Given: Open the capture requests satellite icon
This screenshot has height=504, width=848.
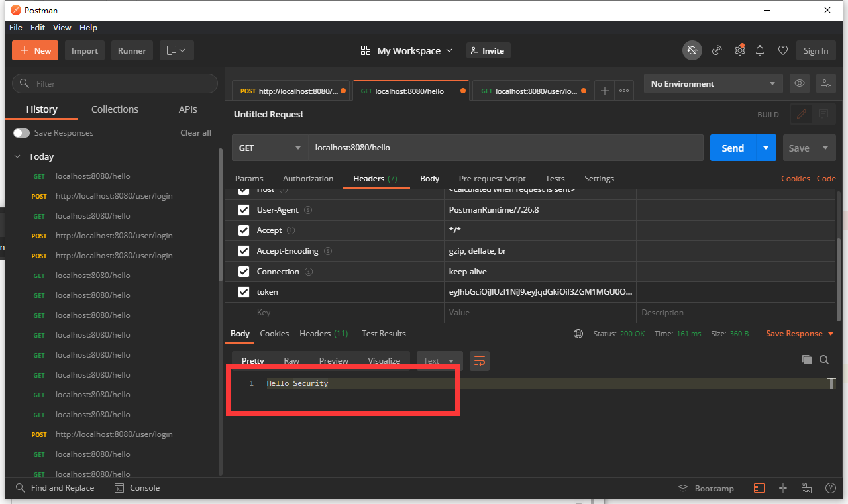Looking at the screenshot, I should click(x=717, y=50).
